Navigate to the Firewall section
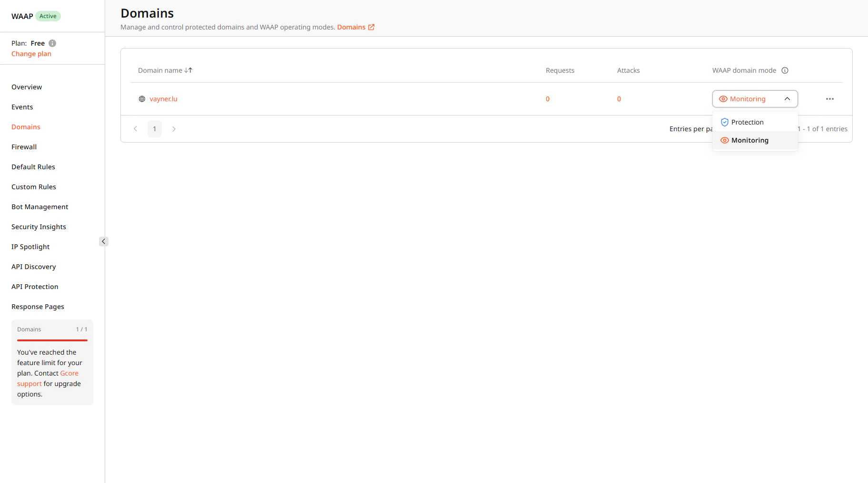Image resolution: width=868 pixels, height=483 pixels. [24, 146]
